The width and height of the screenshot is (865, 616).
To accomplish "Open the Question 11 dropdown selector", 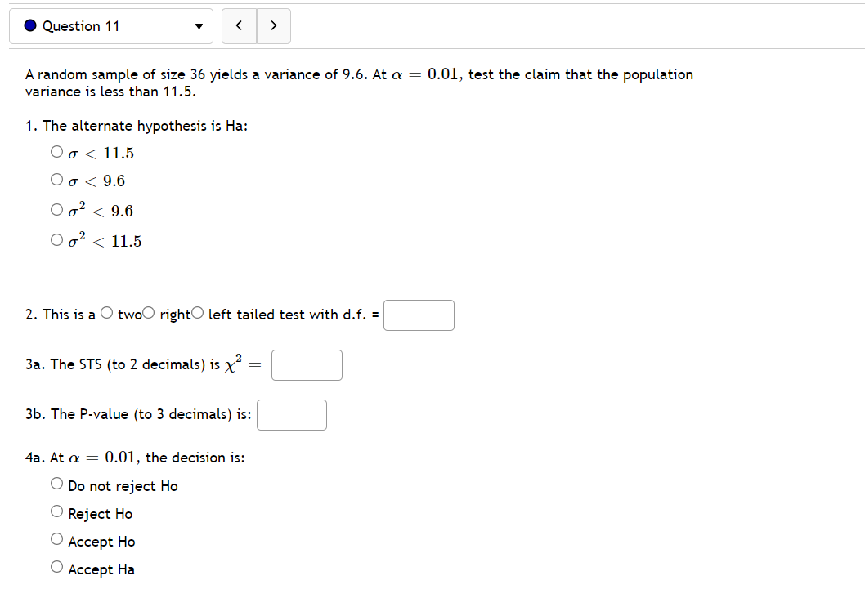I will 110,25.
